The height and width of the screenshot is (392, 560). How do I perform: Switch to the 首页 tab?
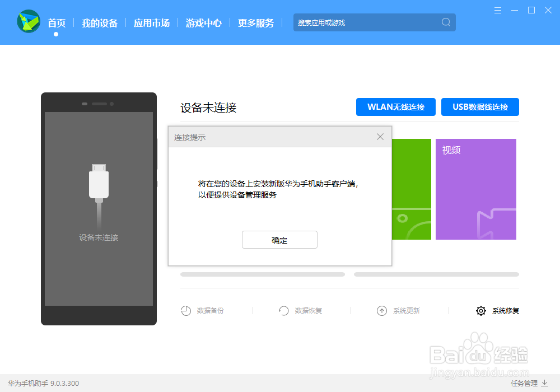point(55,22)
